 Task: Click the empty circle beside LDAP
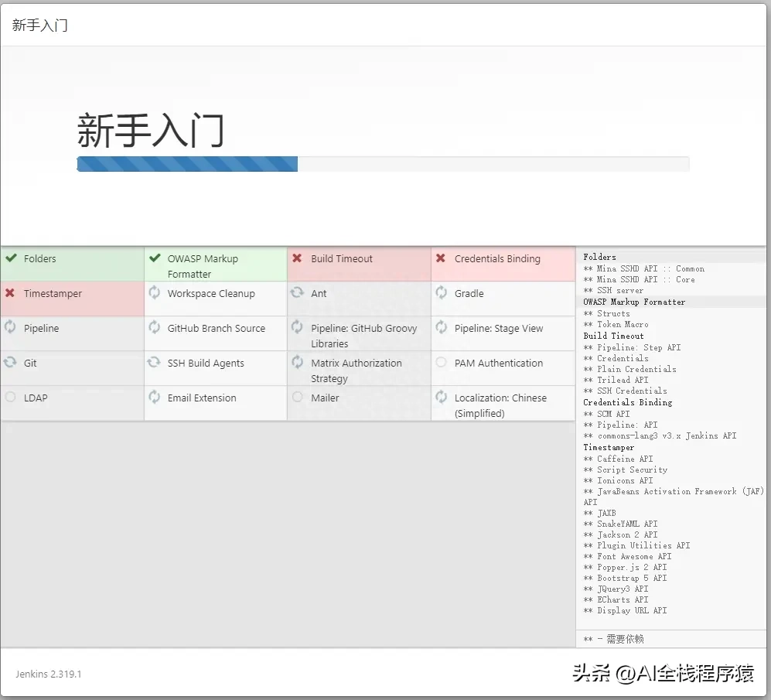tap(10, 397)
